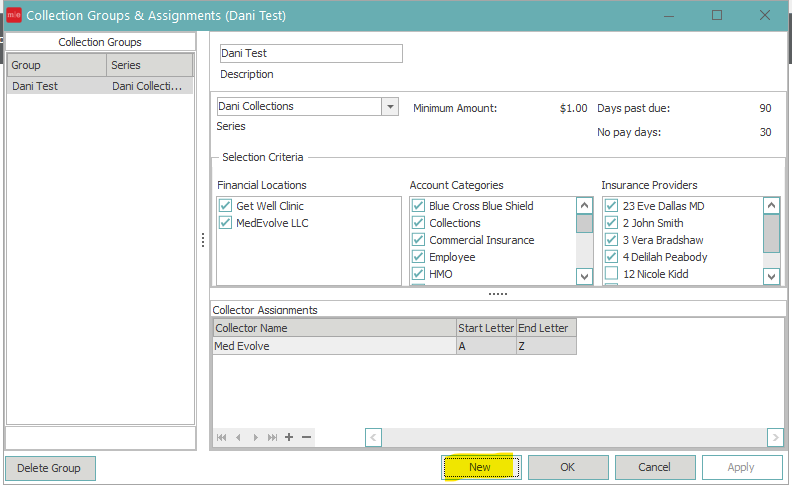Enable the 12 Nicole Kidd provider
Image resolution: width=792 pixels, height=490 pixels.
(x=611, y=274)
